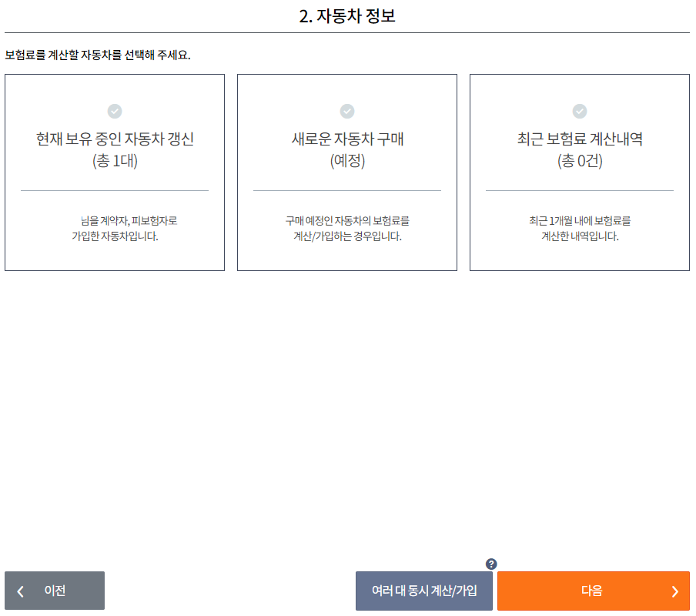Go back with the 이전 button
The width and height of the screenshot is (696, 616).
[55, 591]
